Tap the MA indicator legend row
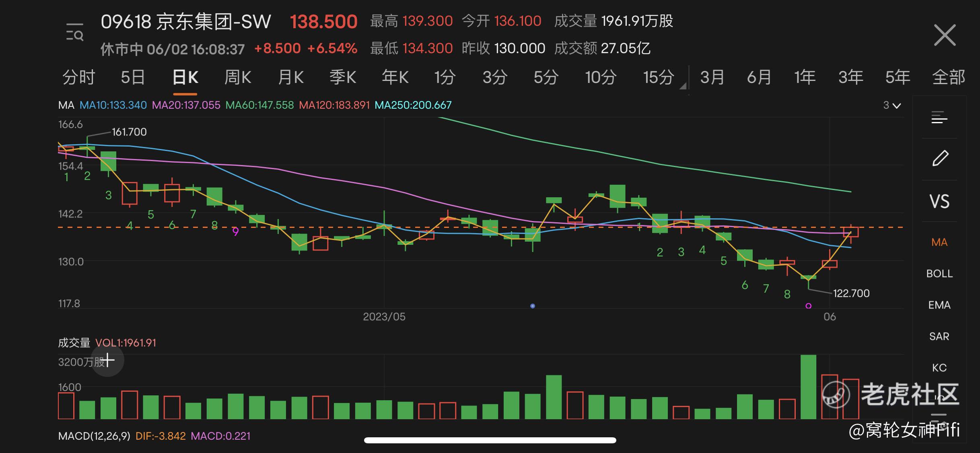980x453 pixels. coord(255,105)
